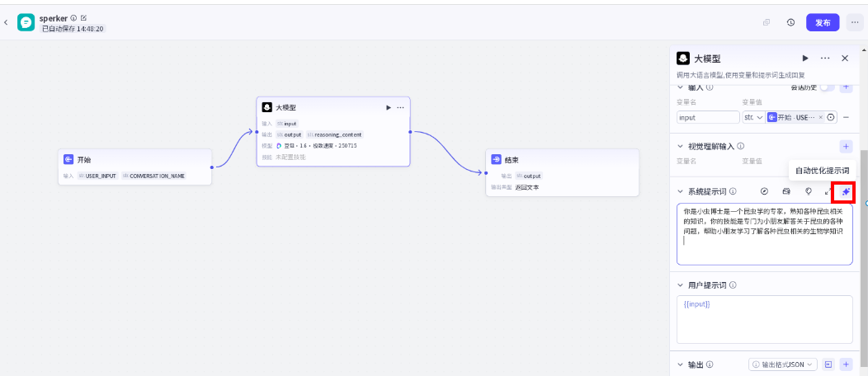Toggle the 会话历史 switch
The width and height of the screenshot is (868, 376).
click(827, 87)
